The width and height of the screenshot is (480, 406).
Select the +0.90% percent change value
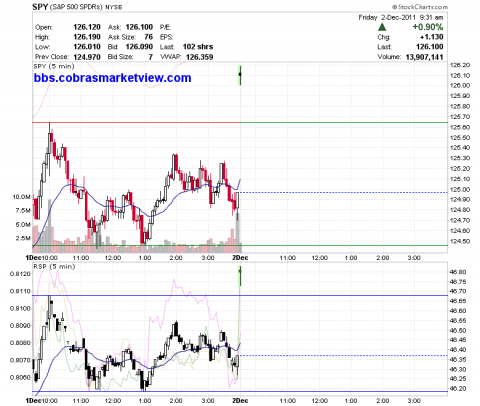click(428, 27)
